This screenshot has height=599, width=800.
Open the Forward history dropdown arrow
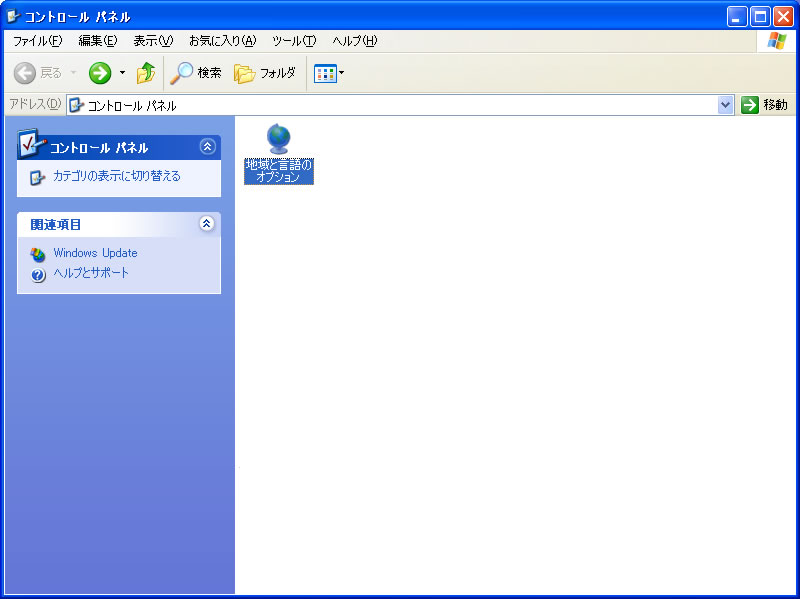[x=122, y=72]
